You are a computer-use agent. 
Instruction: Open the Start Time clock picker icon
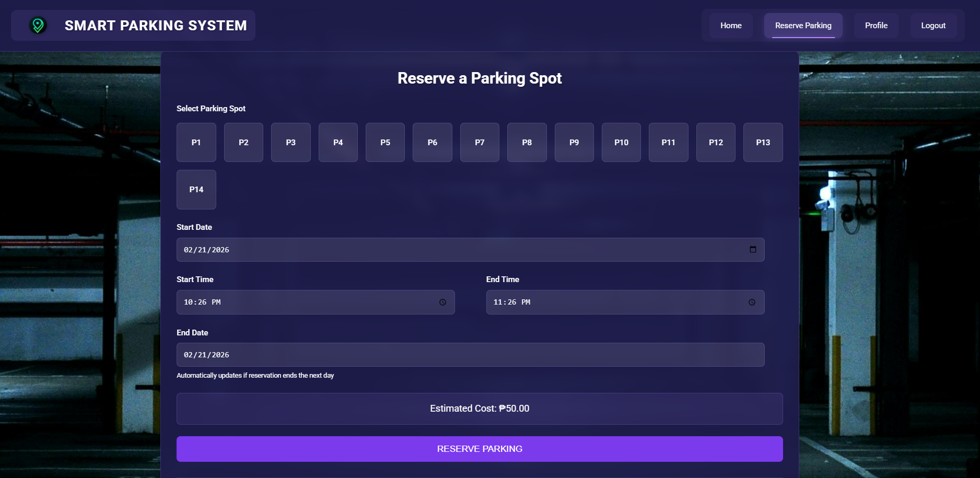442,302
